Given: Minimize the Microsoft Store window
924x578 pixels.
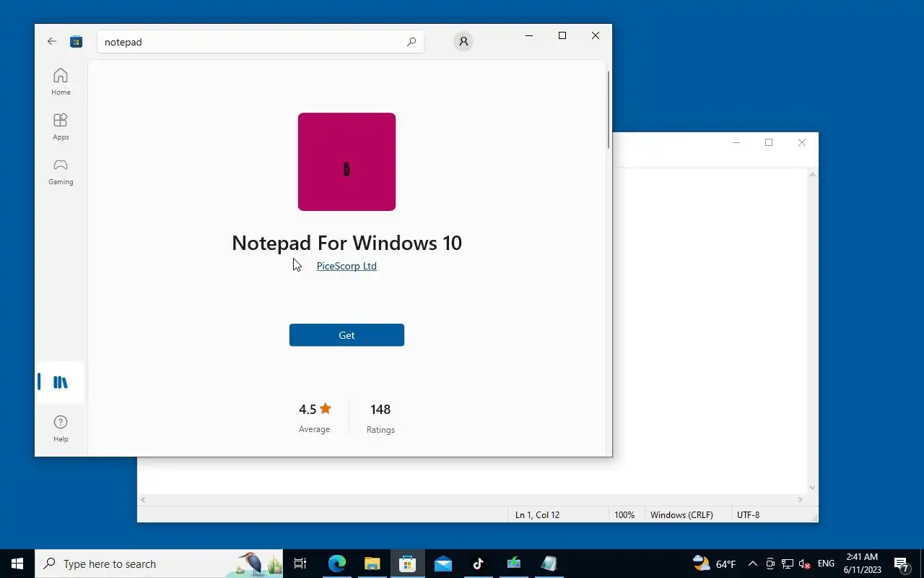Looking at the screenshot, I should pos(529,35).
